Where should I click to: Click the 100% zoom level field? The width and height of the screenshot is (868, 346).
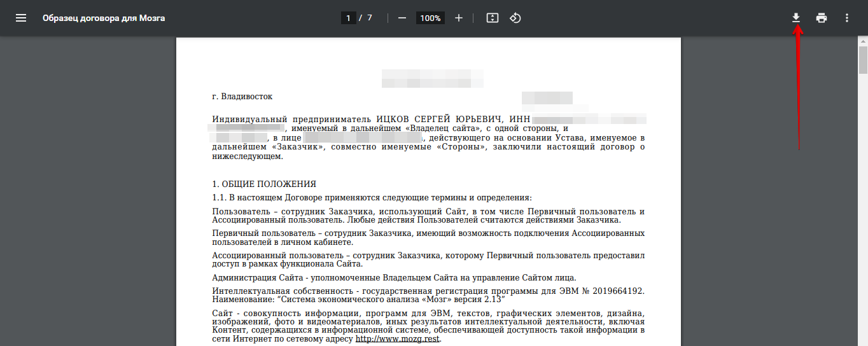430,18
